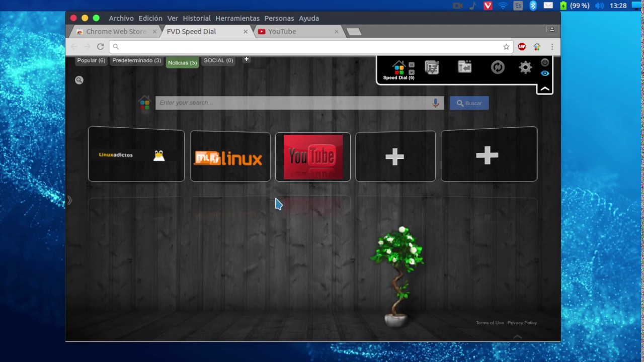Toggle the blue eye visibility icon
This screenshot has width=644, height=362.
pyautogui.click(x=545, y=73)
